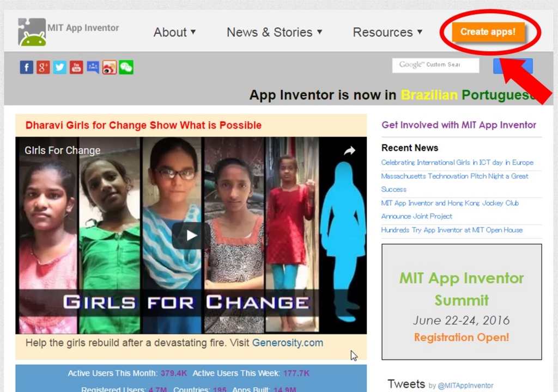The image size is (558, 392).
Task: Click the blue search button
Action: pyautogui.click(x=513, y=66)
